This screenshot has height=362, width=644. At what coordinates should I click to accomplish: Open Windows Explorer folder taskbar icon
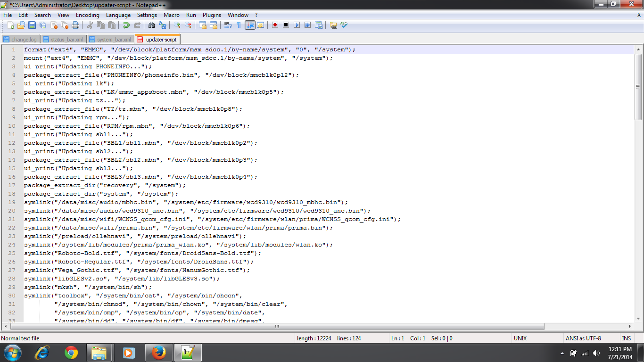tap(99, 353)
